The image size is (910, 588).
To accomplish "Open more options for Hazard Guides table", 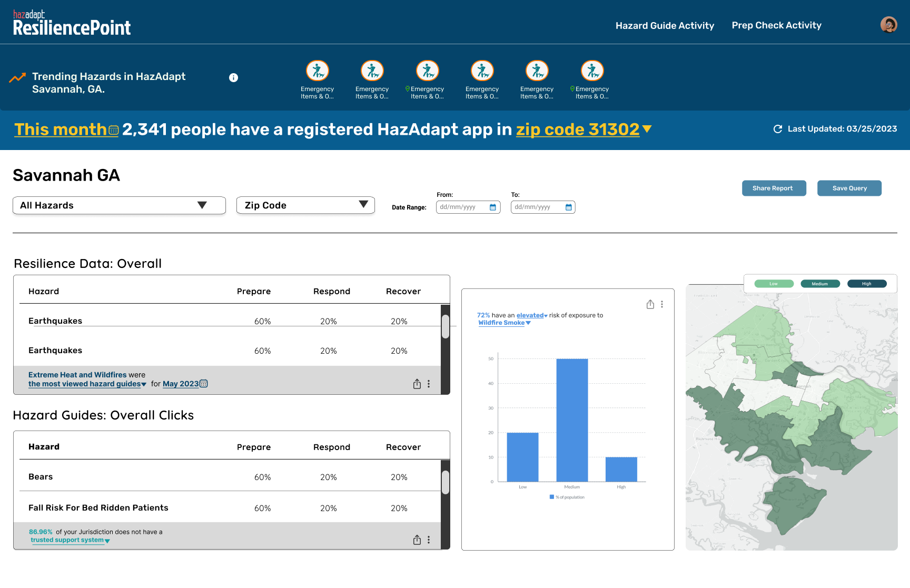I will point(429,540).
